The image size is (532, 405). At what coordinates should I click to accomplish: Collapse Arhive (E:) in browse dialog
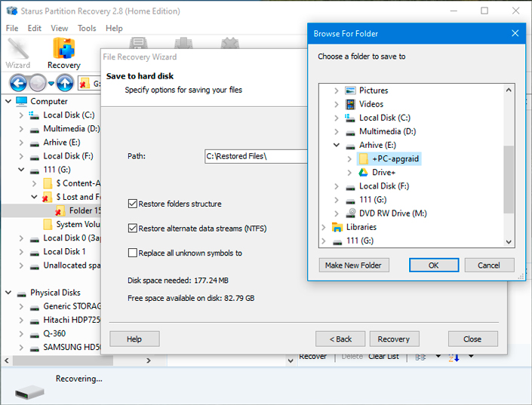tap(337, 145)
